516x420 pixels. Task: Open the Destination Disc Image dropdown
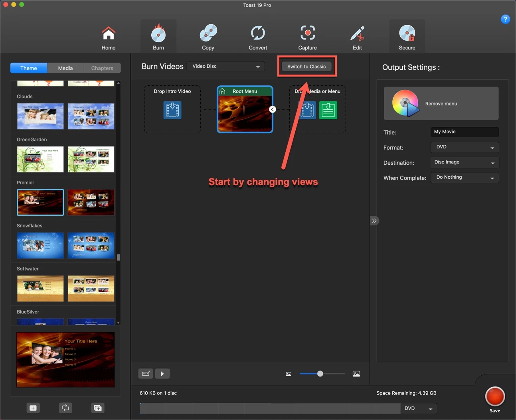465,162
